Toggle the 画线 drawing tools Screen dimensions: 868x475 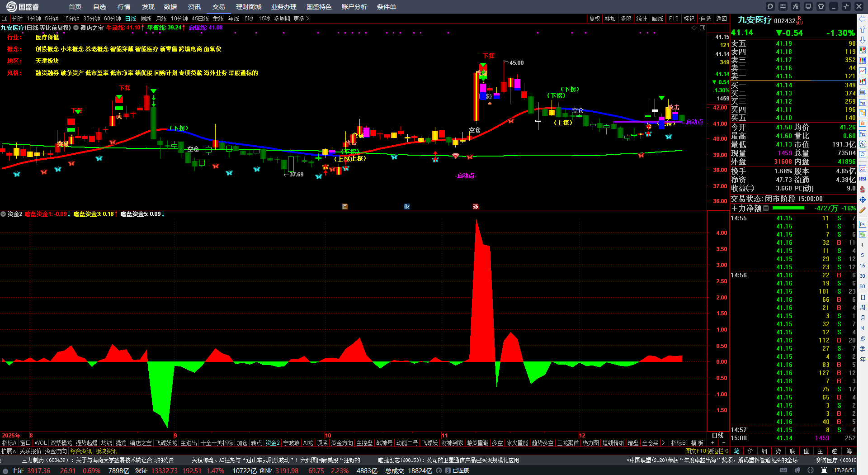(x=657, y=19)
